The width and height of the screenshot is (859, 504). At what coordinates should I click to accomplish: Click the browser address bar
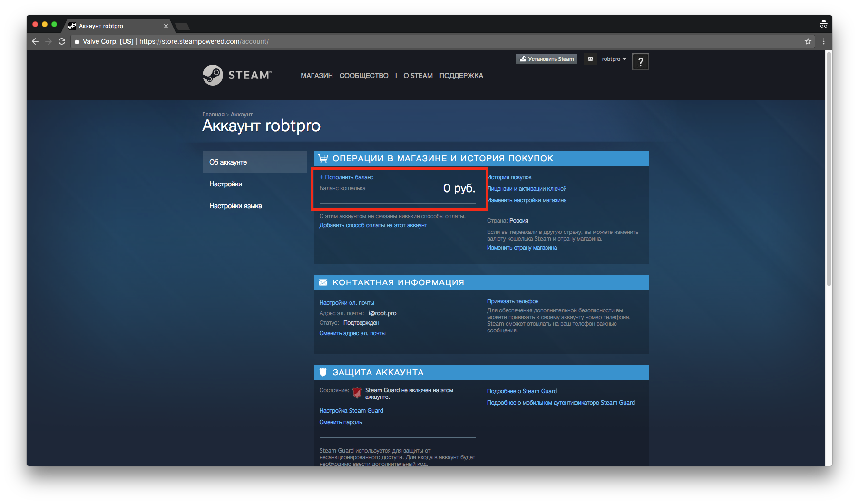coord(428,41)
